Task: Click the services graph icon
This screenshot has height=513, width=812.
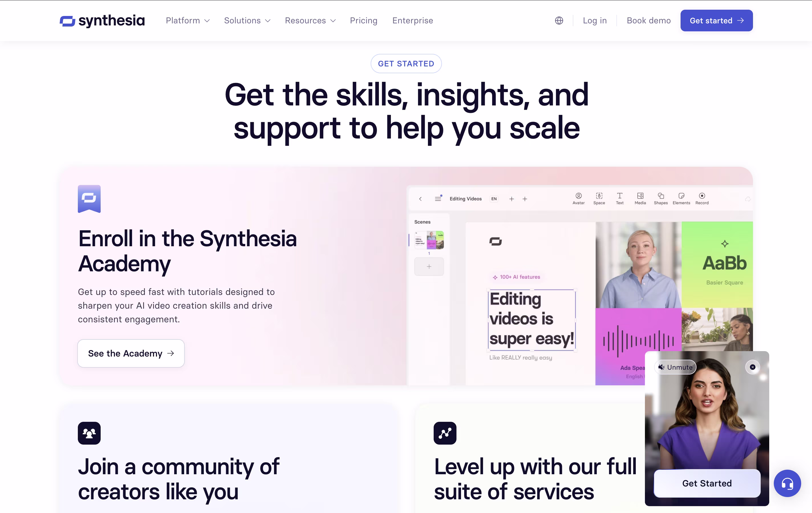Action: point(445,433)
